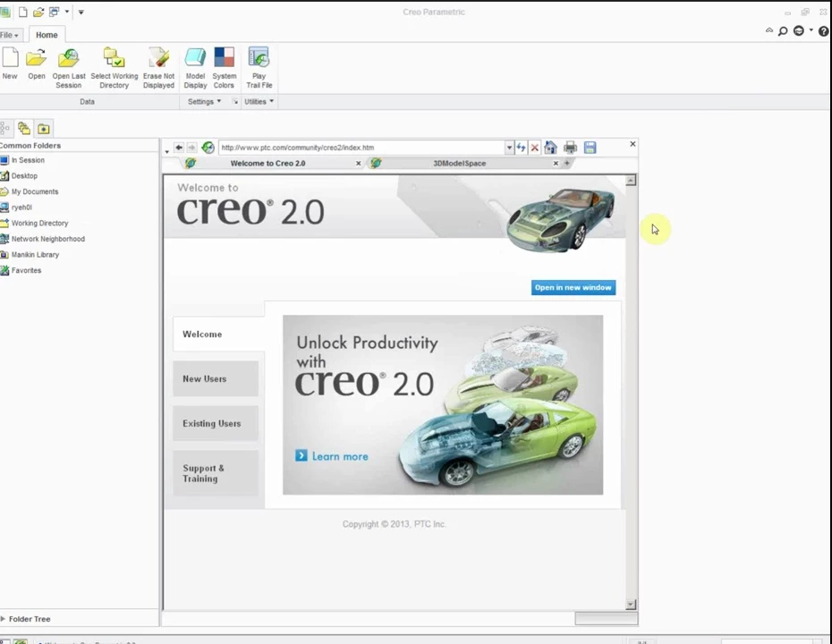Customize Quick Access Toolbar dropdown

(81, 12)
